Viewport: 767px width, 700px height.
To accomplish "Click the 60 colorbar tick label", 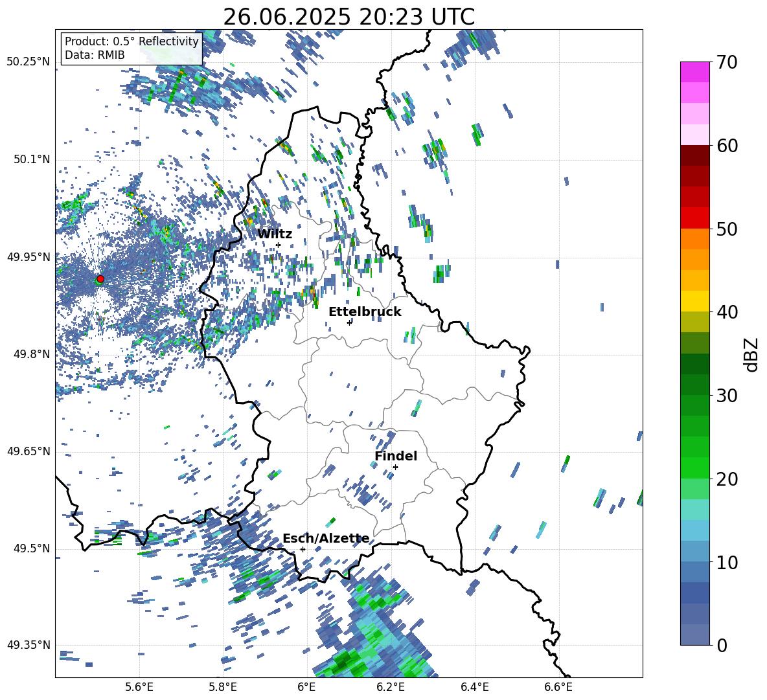I will [727, 146].
